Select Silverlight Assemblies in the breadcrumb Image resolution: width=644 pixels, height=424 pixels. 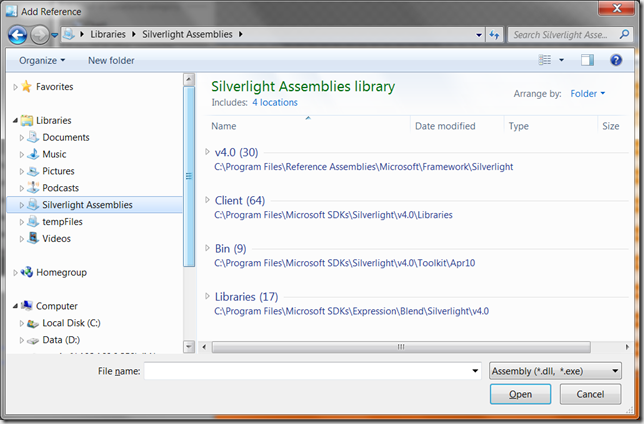(187, 34)
